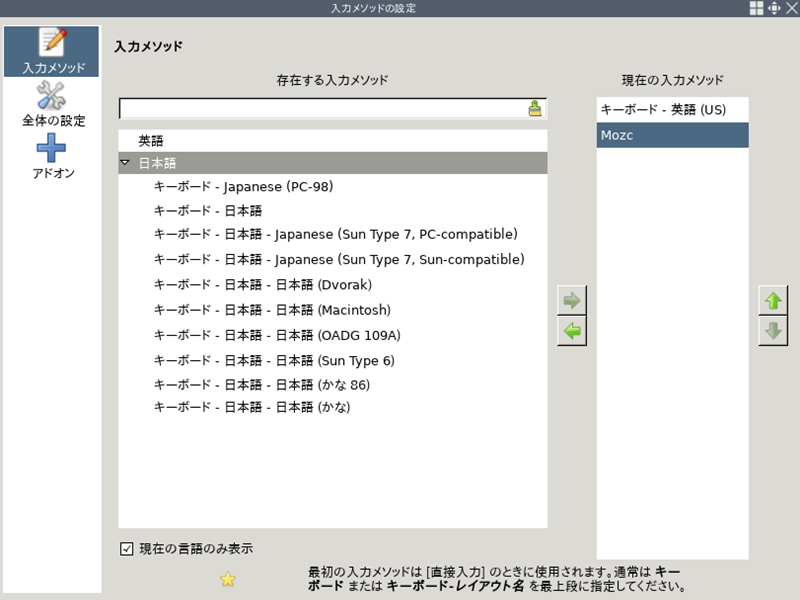Open the Global Settings (全体の設定) page
The height and width of the screenshot is (600, 800).
coord(52,105)
